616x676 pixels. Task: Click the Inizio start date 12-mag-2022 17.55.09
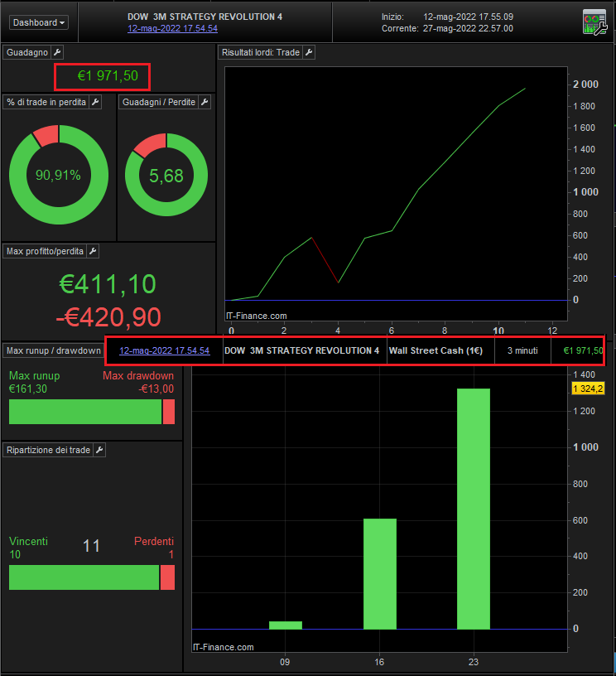pos(469,17)
